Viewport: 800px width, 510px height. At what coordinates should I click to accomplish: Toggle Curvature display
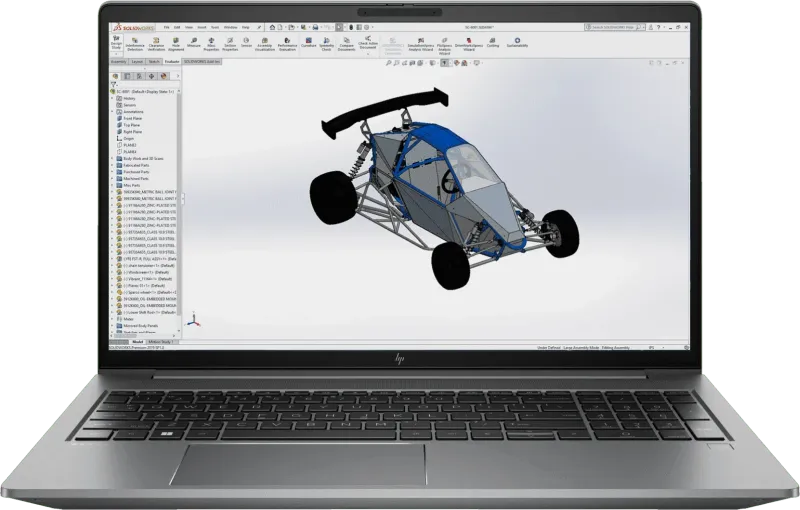[x=308, y=43]
